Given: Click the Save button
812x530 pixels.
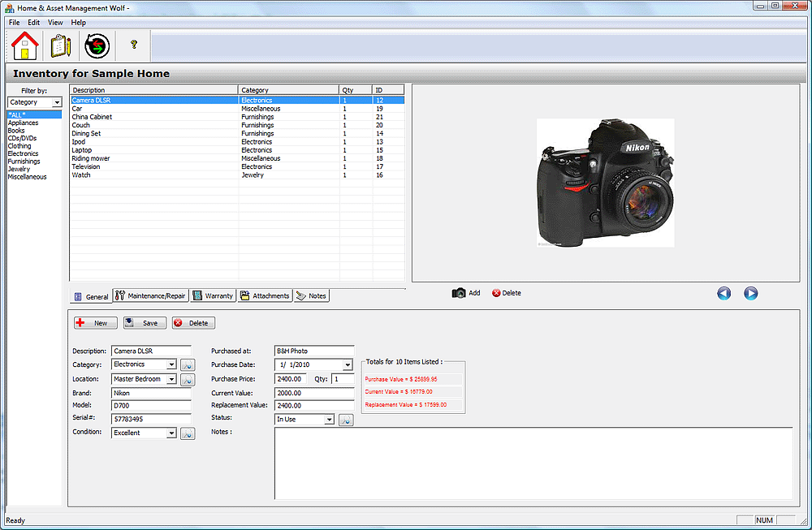Looking at the screenshot, I should (144, 322).
